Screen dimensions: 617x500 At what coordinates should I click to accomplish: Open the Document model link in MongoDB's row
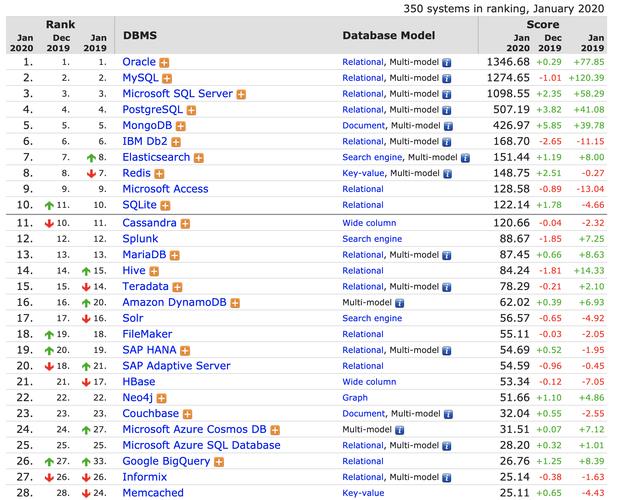tap(364, 125)
